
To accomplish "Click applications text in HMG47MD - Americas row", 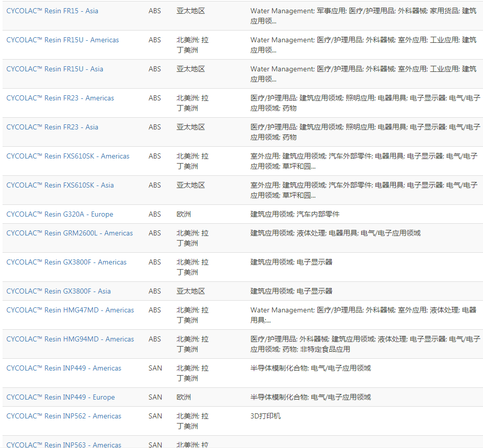I will tap(363, 315).
